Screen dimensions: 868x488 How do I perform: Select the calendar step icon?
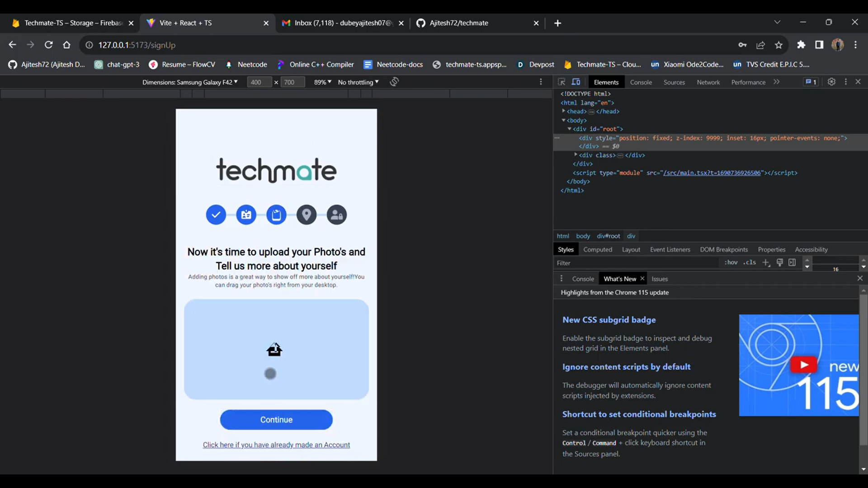point(246,215)
